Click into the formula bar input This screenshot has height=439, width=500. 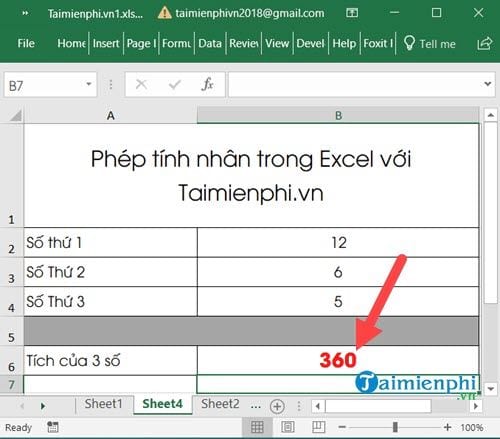coord(356,85)
